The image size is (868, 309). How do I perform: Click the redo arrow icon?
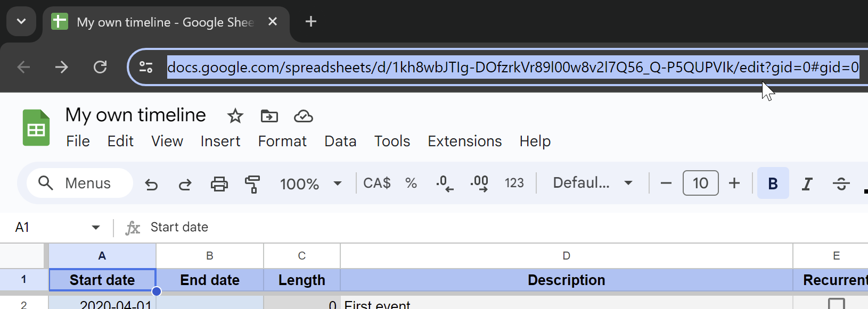click(185, 184)
